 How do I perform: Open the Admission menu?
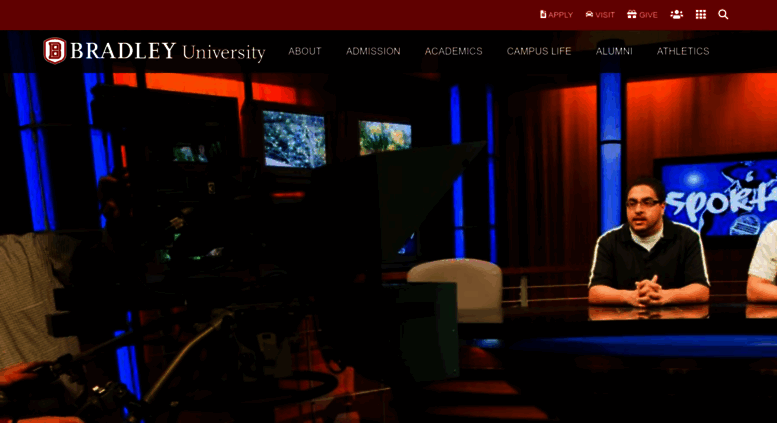(373, 51)
